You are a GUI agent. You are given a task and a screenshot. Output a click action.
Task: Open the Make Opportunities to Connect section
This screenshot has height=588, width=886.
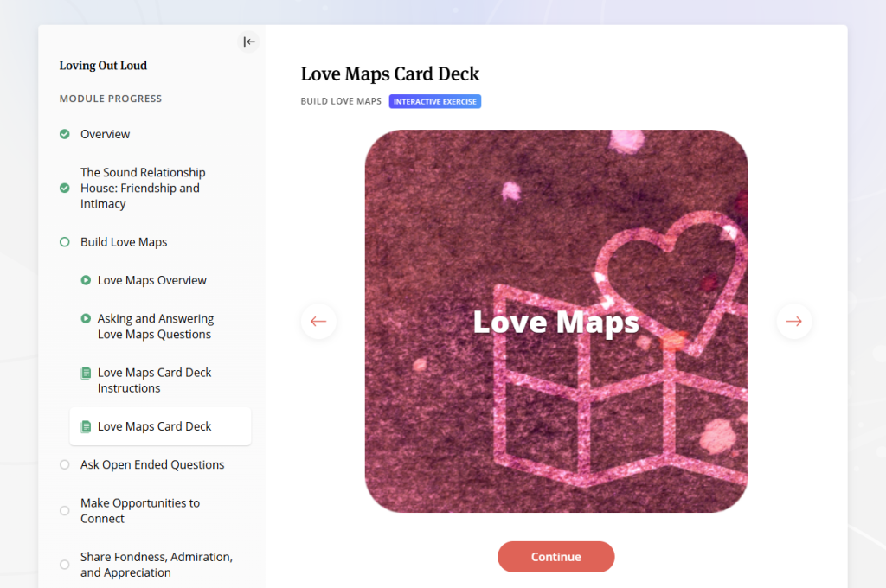pyautogui.click(x=139, y=510)
